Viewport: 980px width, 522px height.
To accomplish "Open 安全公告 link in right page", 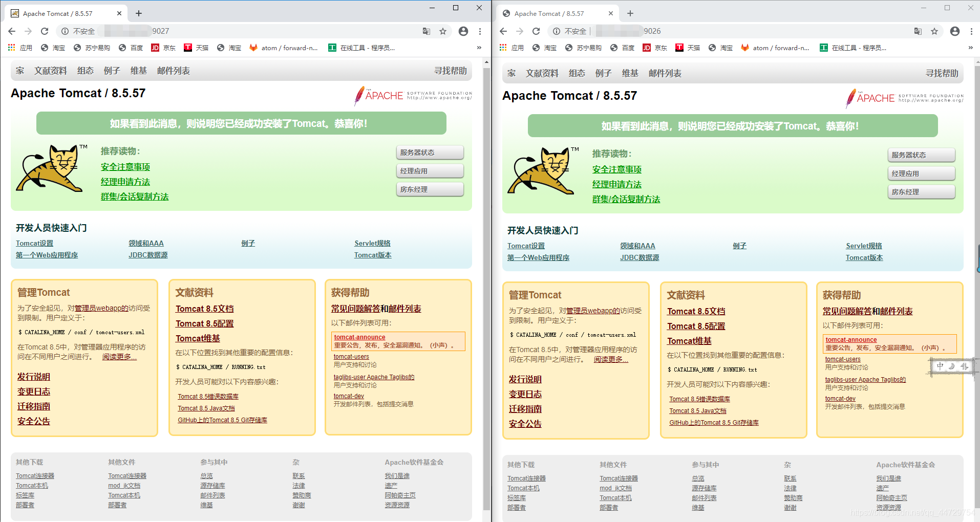I will [x=525, y=424].
